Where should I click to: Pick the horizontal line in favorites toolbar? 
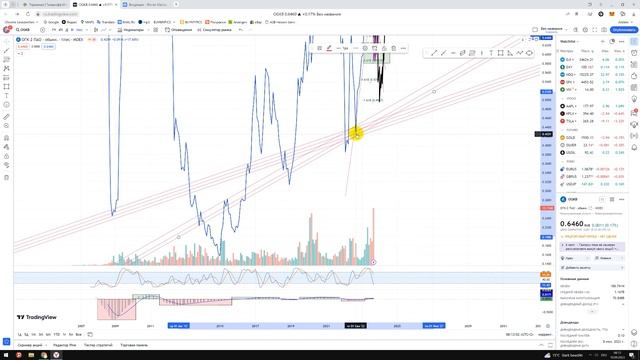coord(453,53)
